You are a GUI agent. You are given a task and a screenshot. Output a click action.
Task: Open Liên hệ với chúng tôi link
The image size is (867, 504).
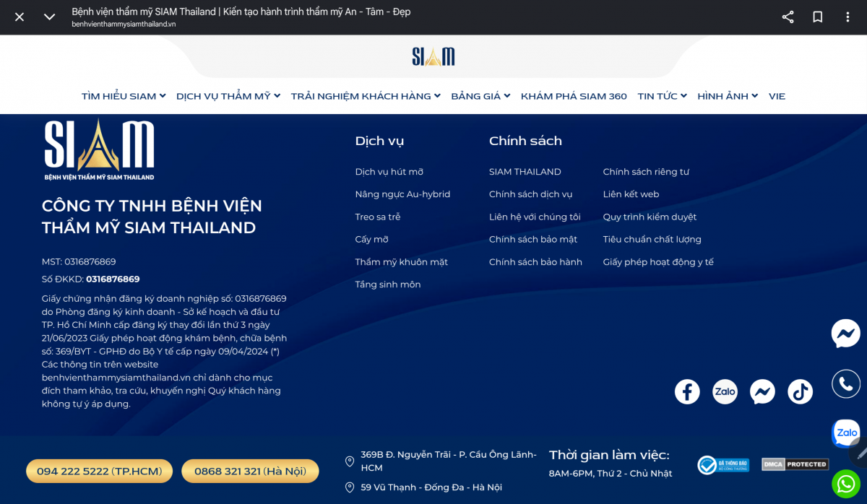tap(535, 217)
